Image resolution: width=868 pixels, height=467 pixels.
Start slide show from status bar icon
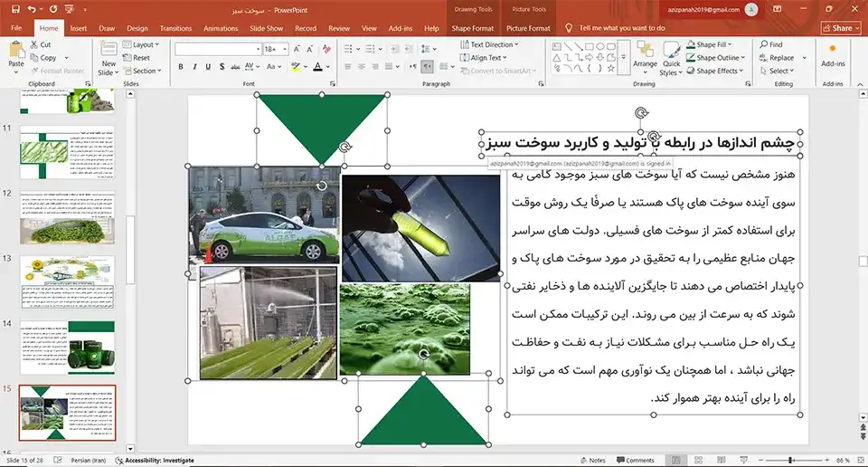[743, 461]
